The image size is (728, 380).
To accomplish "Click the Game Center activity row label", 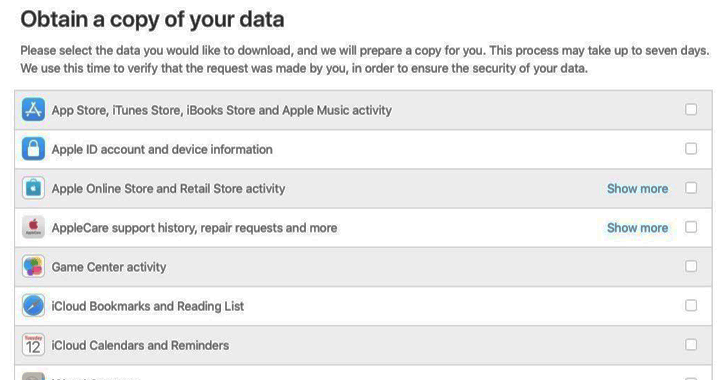I will point(109,267).
